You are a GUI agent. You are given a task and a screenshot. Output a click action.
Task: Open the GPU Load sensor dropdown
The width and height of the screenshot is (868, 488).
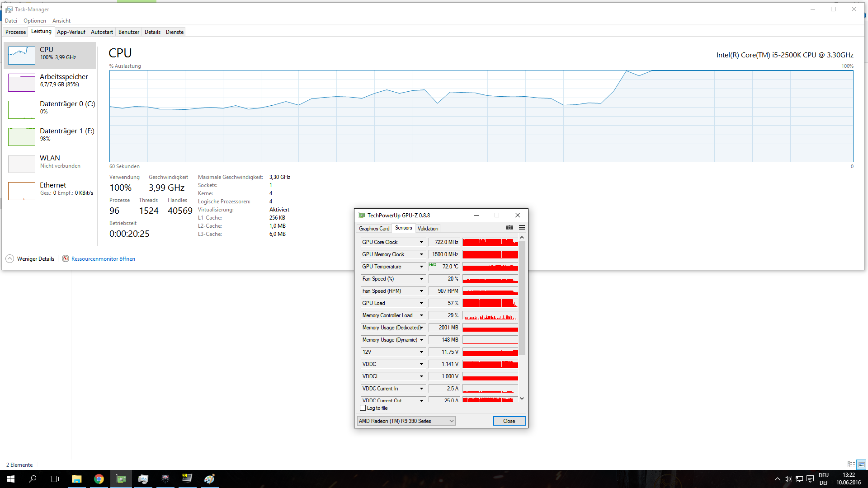pos(421,303)
